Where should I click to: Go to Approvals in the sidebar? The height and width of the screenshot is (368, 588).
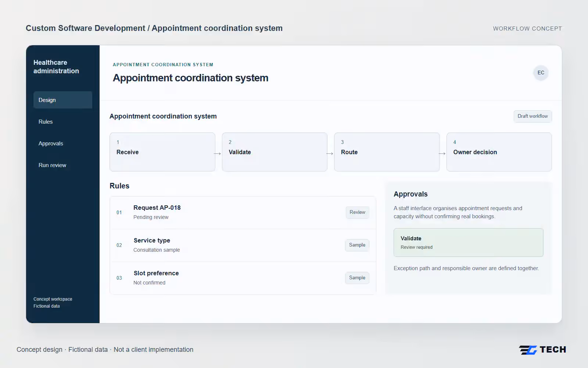point(63,144)
